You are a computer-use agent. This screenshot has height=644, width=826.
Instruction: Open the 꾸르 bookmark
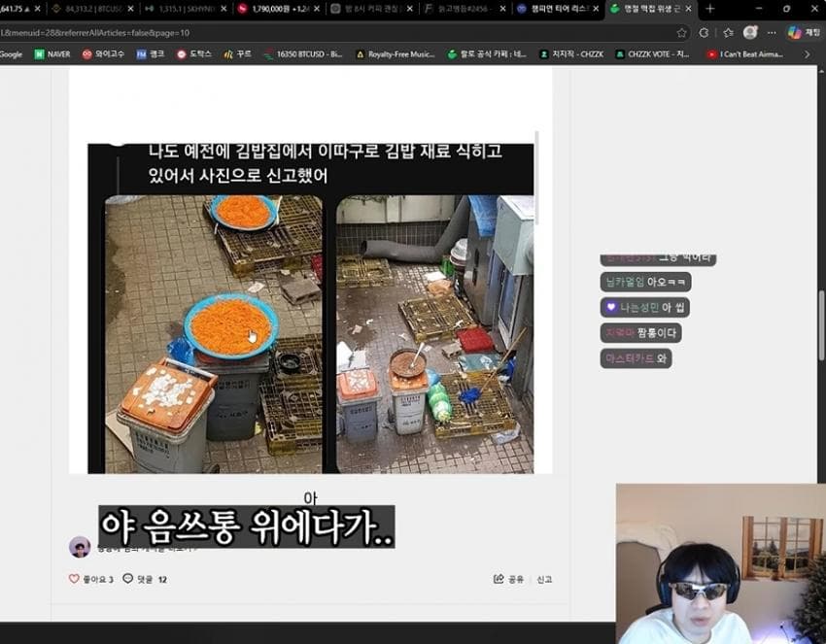[x=237, y=54]
